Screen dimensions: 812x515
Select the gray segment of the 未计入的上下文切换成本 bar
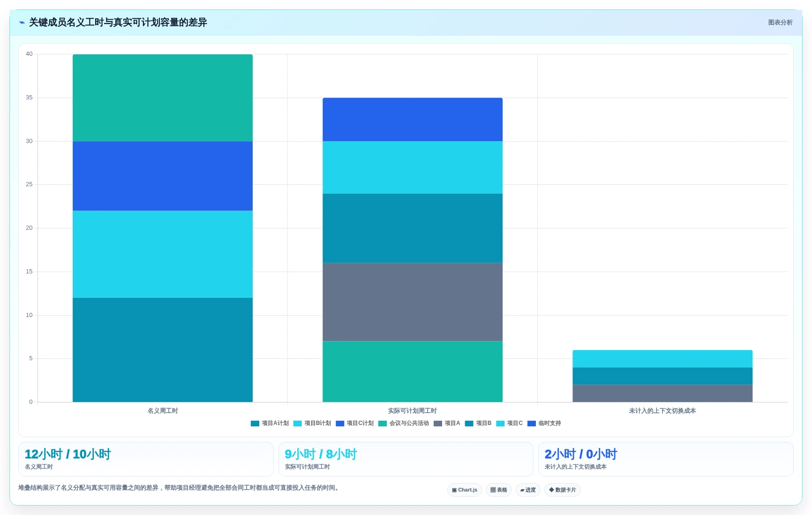point(662,394)
